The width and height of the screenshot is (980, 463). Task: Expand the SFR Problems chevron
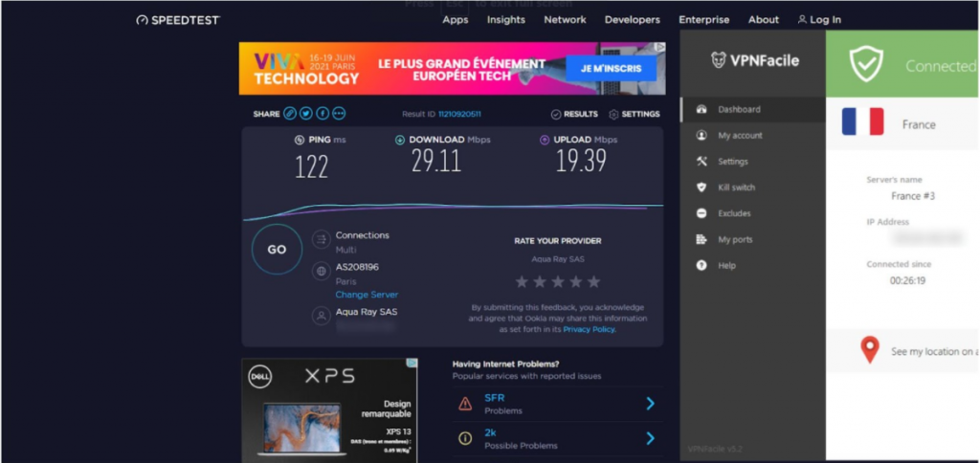650,404
